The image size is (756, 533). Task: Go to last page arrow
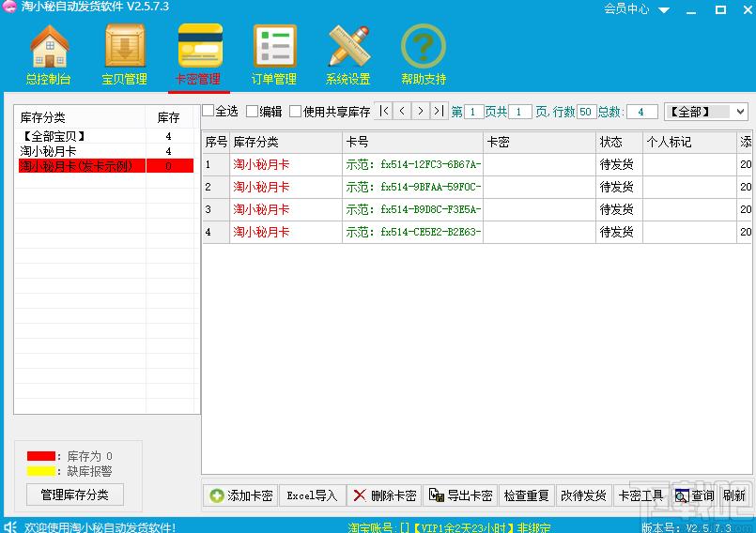click(439, 112)
